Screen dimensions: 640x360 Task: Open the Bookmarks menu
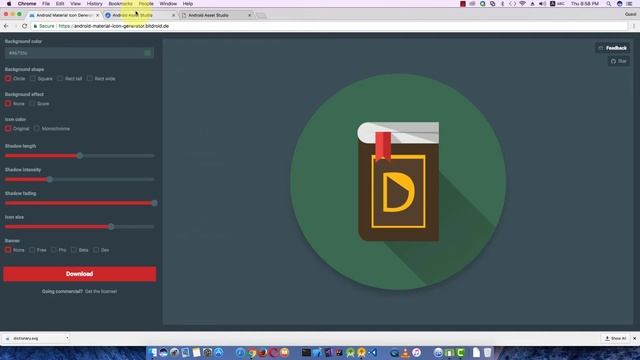point(120,4)
